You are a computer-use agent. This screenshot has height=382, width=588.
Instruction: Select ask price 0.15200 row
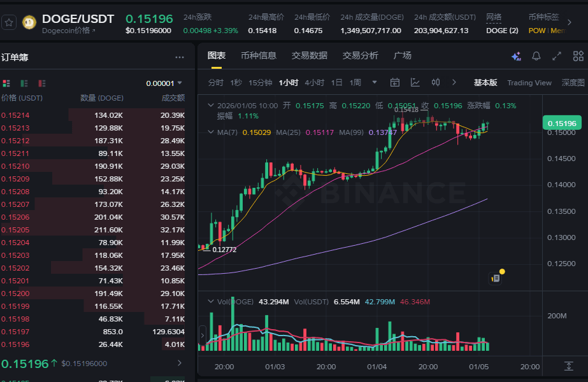coord(92,294)
